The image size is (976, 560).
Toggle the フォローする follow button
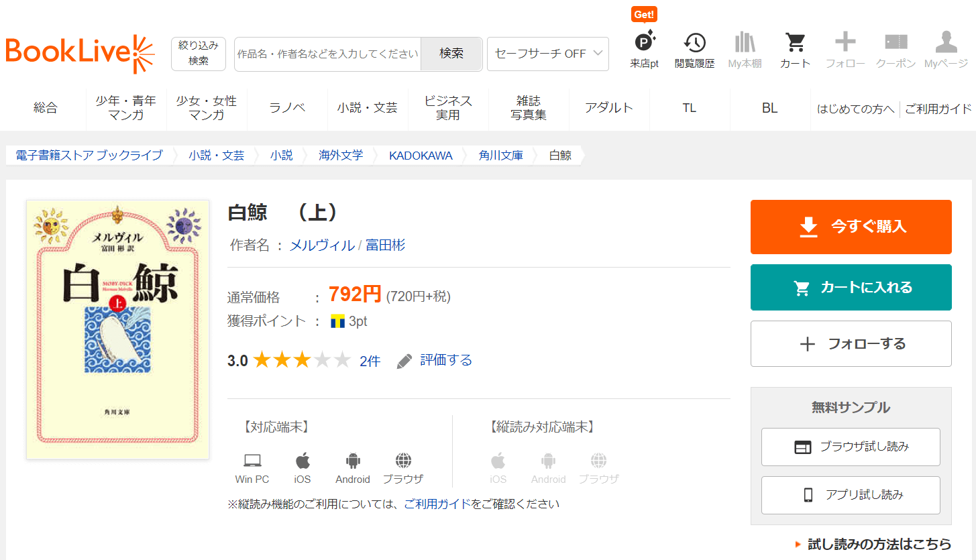coord(851,344)
